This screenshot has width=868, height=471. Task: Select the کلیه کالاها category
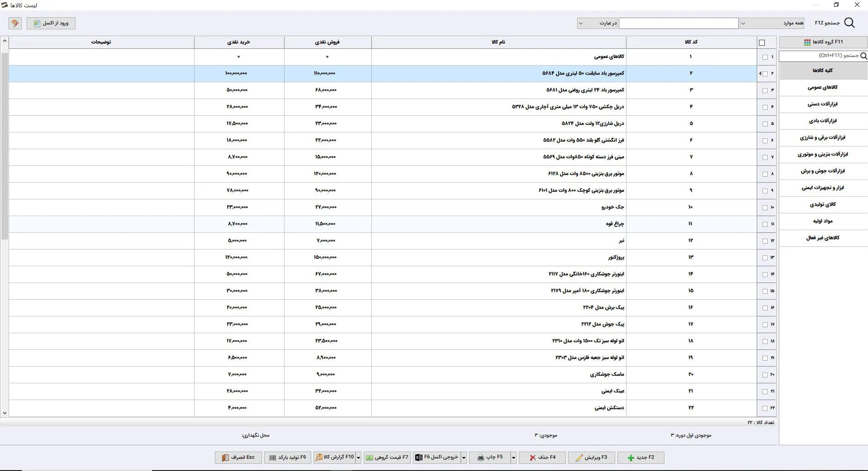[823, 71]
